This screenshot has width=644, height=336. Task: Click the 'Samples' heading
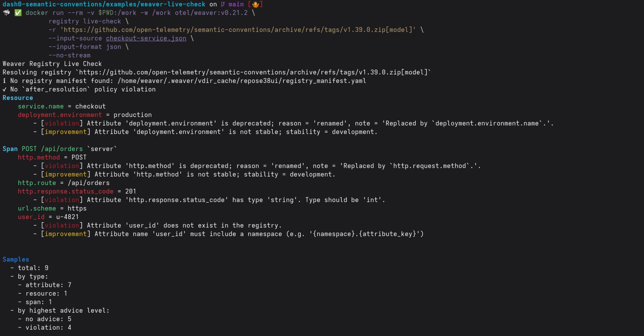pos(16,259)
